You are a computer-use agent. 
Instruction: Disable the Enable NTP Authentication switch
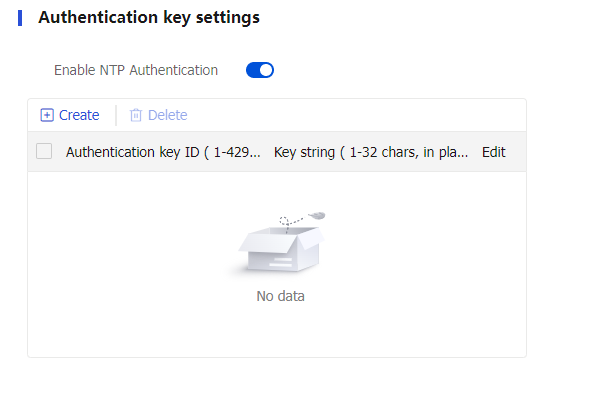(260, 70)
